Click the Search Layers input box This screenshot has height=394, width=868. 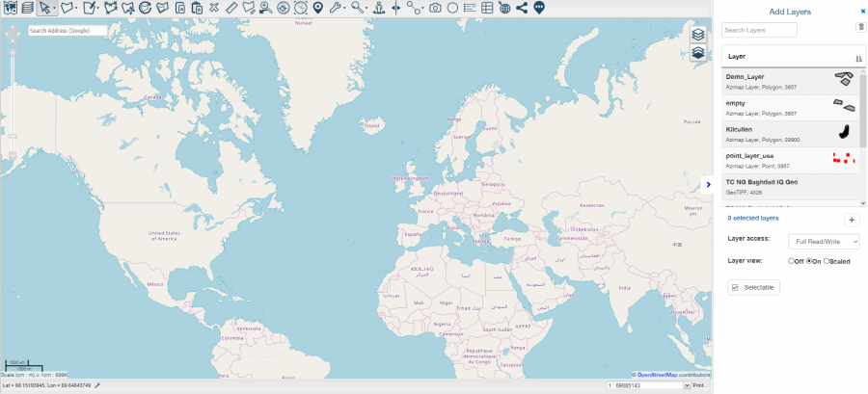pyautogui.click(x=759, y=31)
